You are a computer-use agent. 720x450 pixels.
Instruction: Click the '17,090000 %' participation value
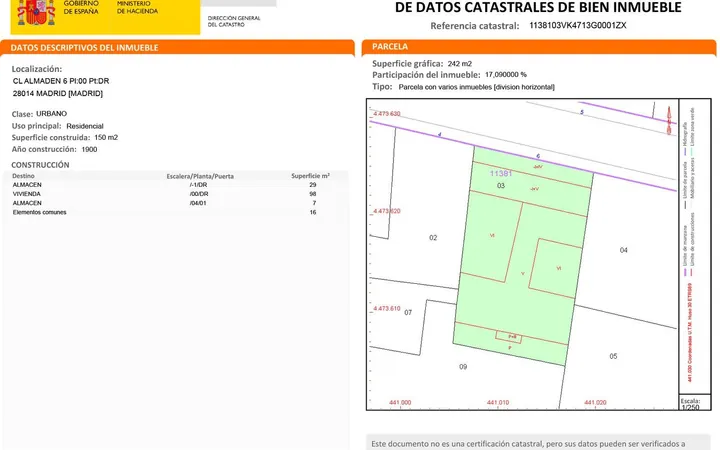point(506,74)
